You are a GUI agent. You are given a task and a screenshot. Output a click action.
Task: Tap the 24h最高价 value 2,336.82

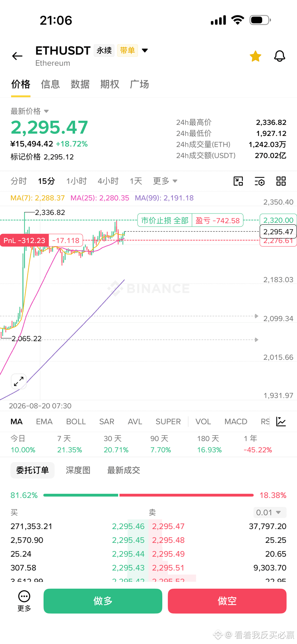pos(271,122)
